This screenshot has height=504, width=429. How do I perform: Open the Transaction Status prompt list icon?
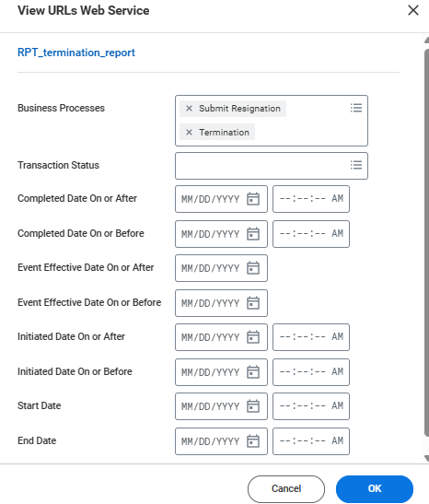click(356, 165)
